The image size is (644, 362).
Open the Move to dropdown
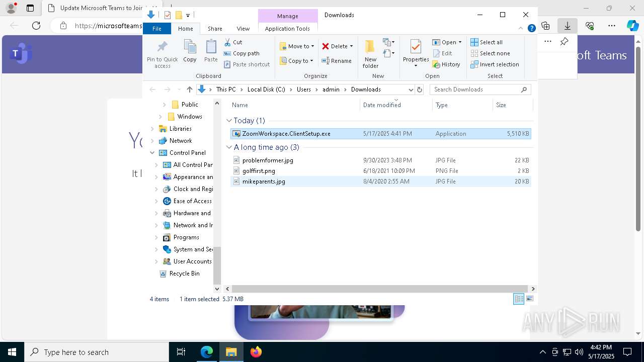click(297, 46)
